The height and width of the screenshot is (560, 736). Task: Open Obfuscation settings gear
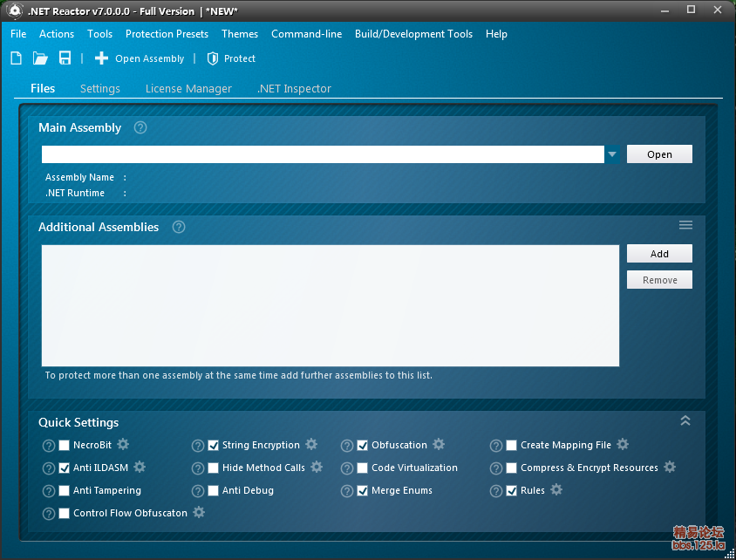click(x=439, y=444)
